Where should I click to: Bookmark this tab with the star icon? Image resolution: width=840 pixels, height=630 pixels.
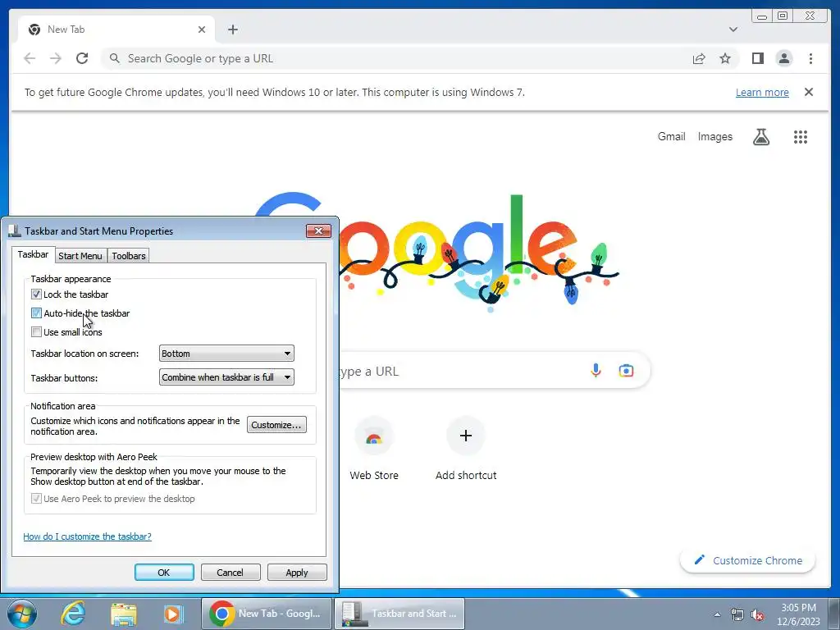click(725, 58)
